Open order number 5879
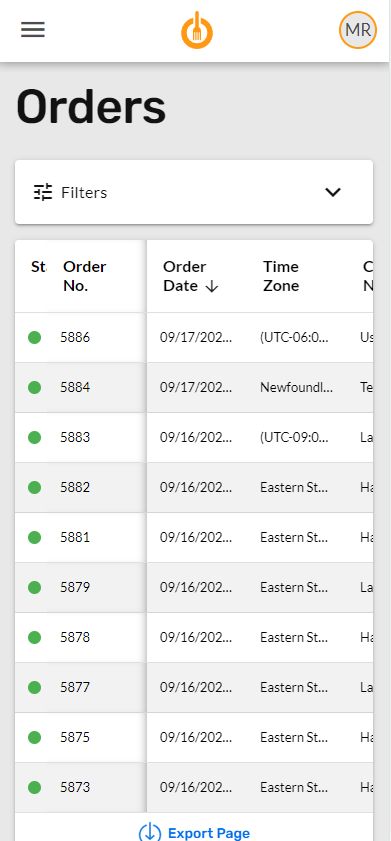The height and width of the screenshot is (841, 391). (x=75, y=587)
